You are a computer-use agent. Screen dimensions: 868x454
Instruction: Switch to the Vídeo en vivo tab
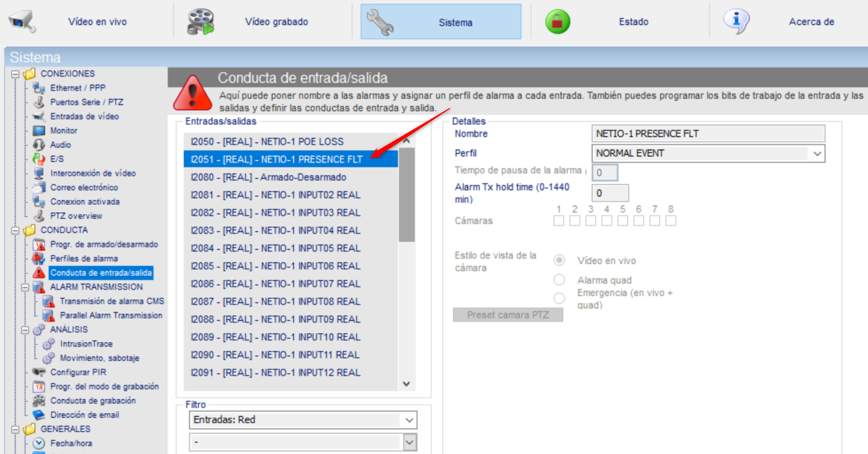[x=97, y=22]
